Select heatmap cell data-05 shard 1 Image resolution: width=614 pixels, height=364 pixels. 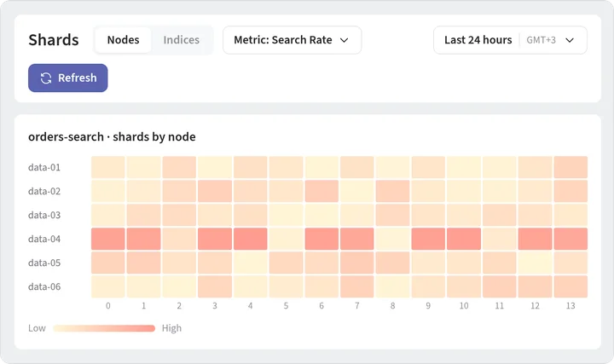(144, 263)
